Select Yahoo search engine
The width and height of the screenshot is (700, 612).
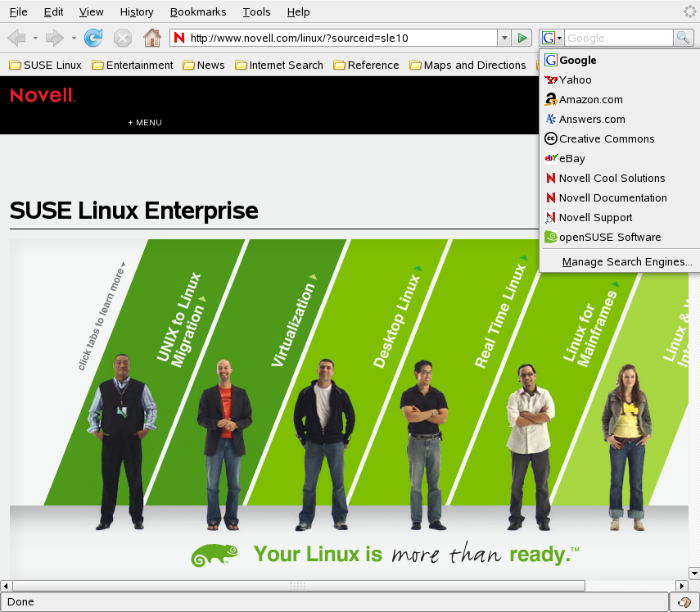pyautogui.click(x=620, y=79)
